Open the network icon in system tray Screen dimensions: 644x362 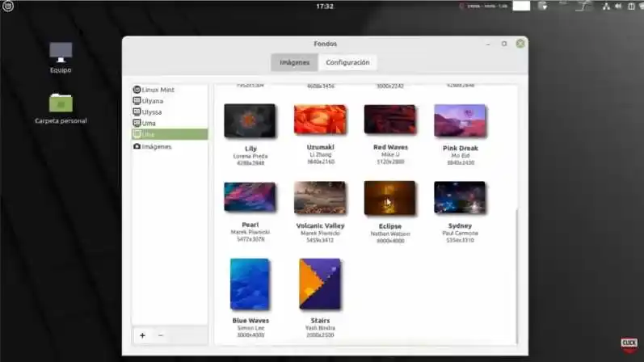click(x=606, y=6)
